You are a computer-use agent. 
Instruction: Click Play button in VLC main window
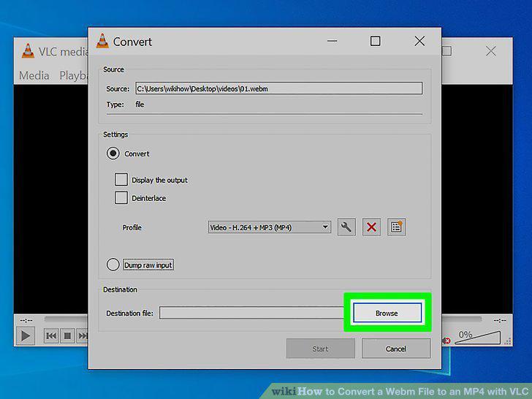click(26, 336)
